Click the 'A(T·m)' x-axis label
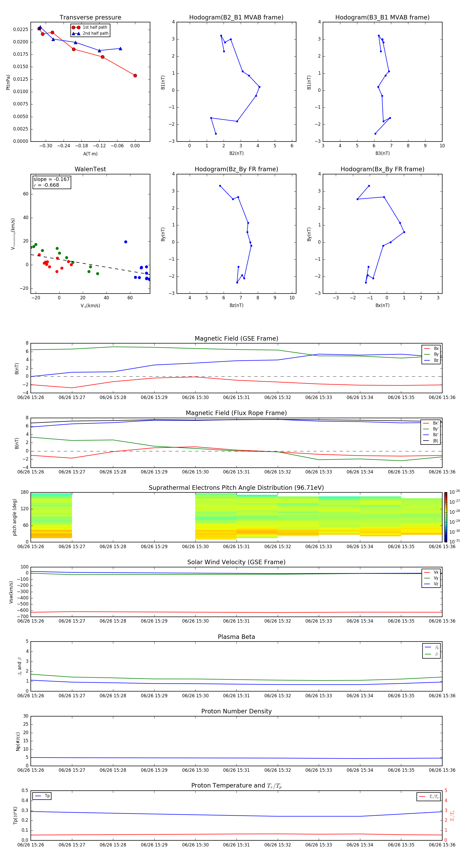473x868 pixels. point(90,154)
